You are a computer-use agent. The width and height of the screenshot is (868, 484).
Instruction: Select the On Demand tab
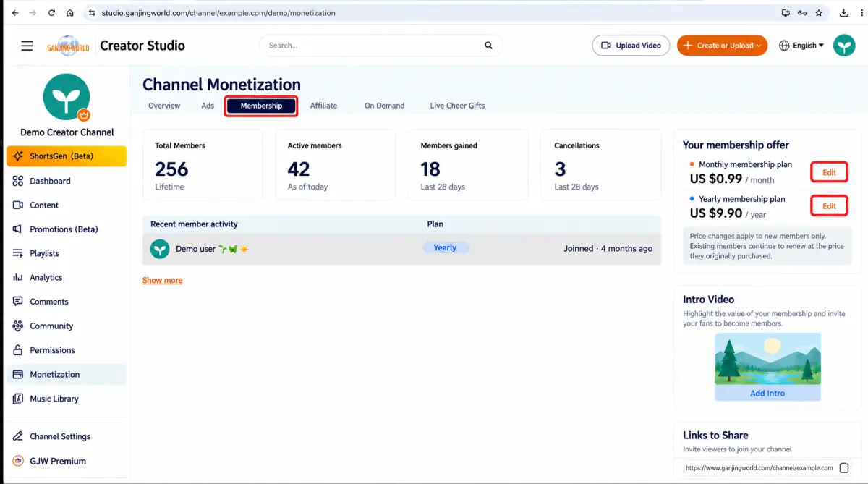[x=384, y=106]
